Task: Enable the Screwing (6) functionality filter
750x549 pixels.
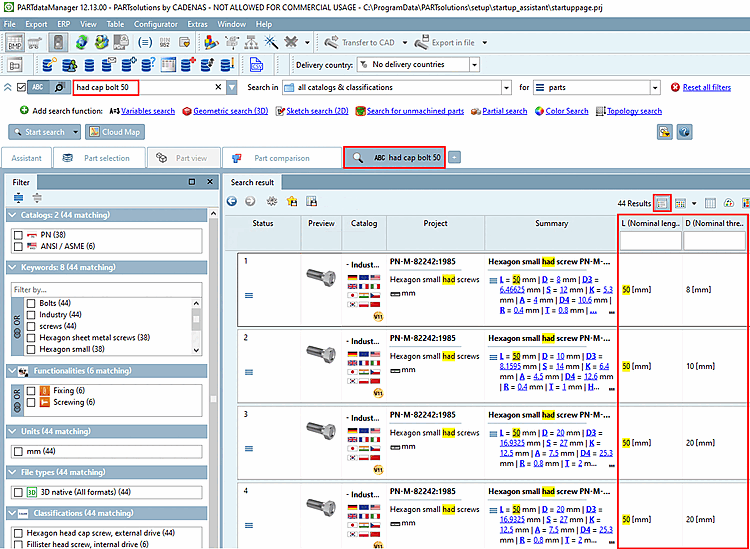Action: (x=31, y=403)
